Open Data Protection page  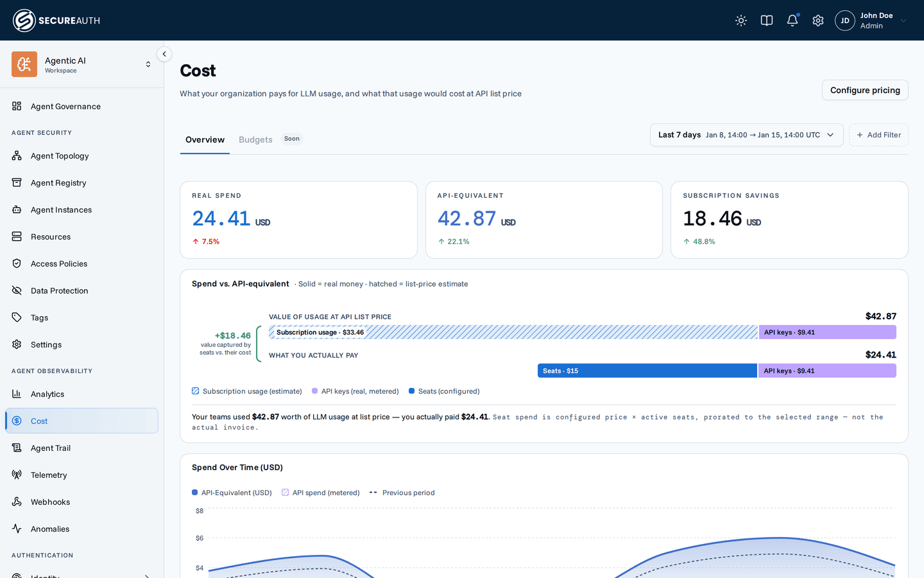81,290
